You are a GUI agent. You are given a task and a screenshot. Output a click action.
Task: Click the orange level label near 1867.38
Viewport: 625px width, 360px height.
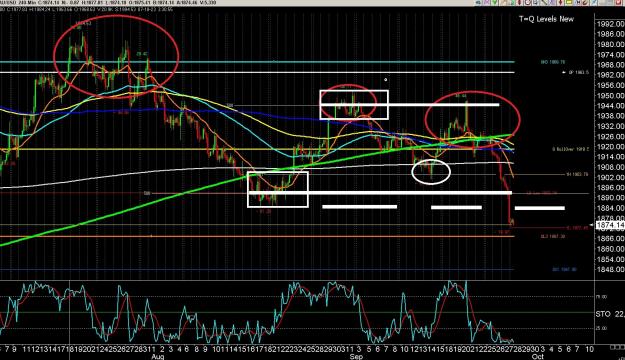553,236
